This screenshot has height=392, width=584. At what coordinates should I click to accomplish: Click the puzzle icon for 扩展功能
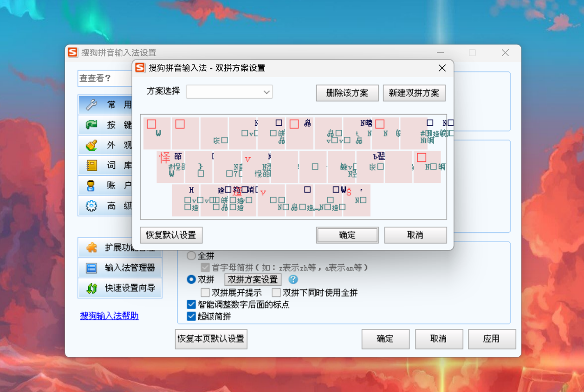[91, 247]
